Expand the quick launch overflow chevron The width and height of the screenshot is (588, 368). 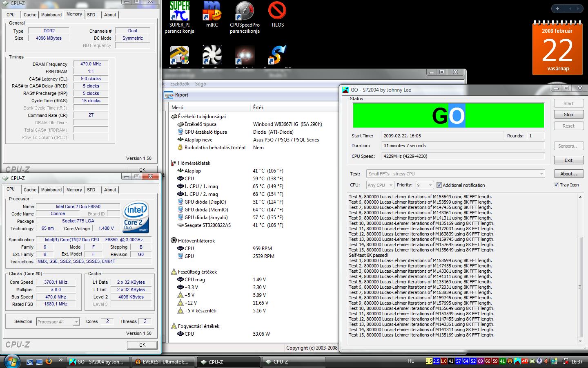(61, 360)
